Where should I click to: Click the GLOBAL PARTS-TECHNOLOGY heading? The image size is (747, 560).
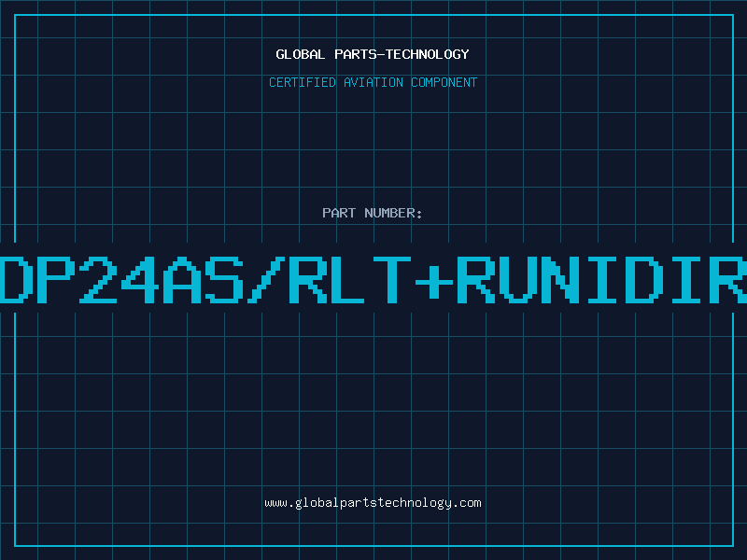click(373, 54)
